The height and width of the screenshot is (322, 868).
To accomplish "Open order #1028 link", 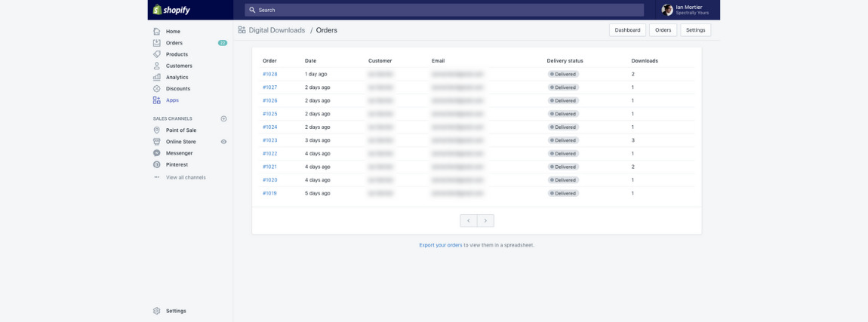I will (269, 74).
